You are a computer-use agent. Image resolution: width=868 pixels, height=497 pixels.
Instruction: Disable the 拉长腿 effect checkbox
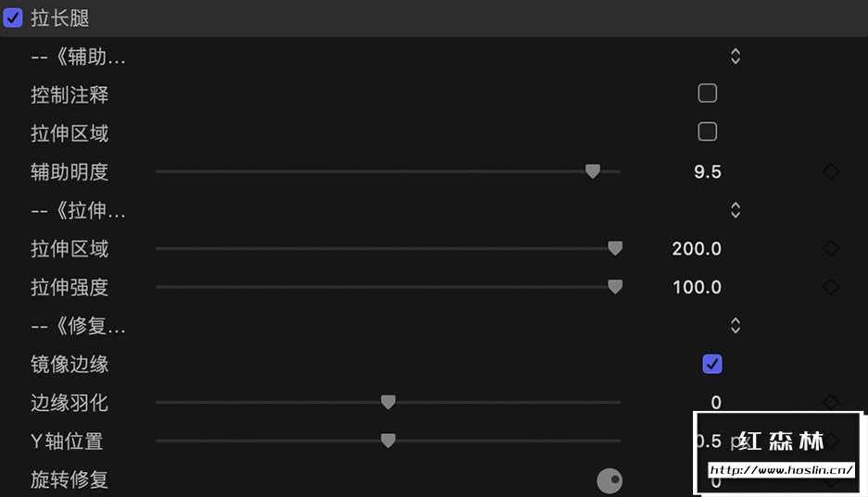13,18
